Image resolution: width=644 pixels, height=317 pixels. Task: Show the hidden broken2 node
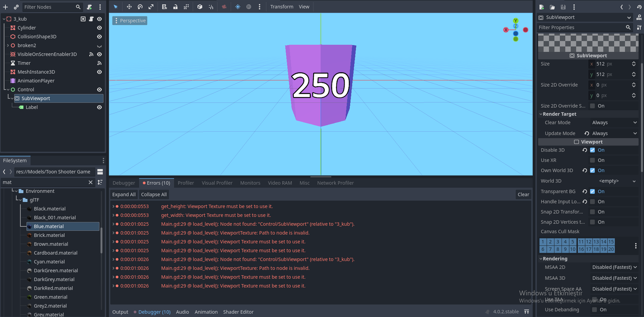[99, 46]
